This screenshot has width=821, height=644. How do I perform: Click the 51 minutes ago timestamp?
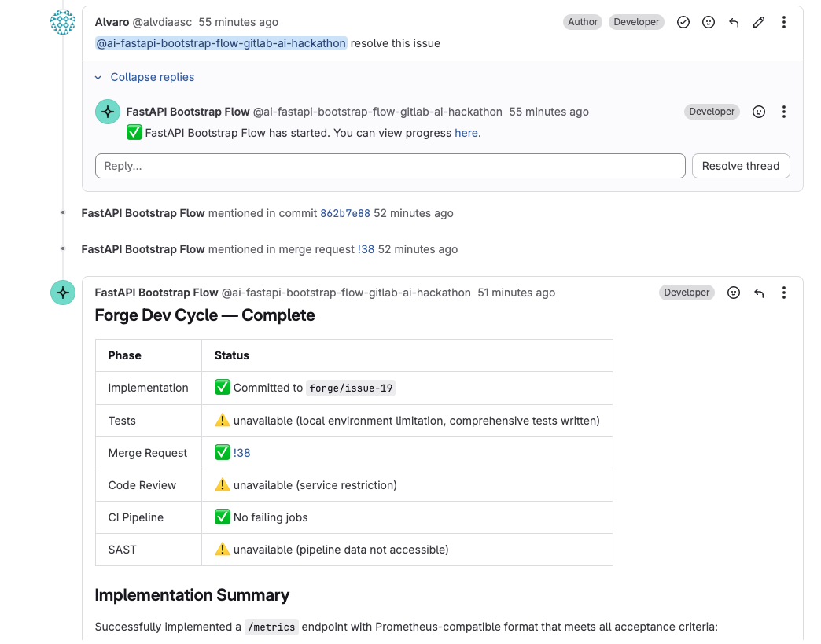click(516, 293)
